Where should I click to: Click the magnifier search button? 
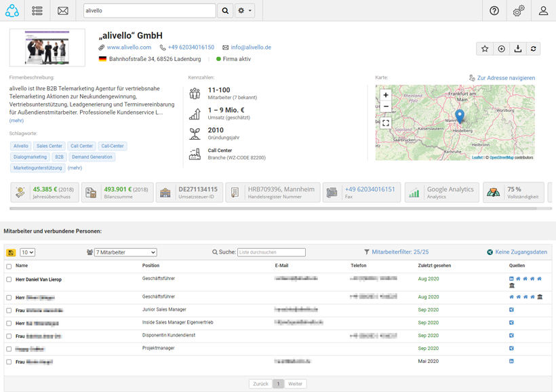226,11
